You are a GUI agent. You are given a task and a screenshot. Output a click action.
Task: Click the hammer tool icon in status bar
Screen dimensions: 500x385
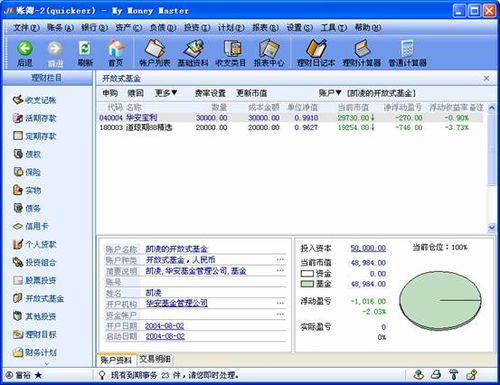click(x=453, y=375)
